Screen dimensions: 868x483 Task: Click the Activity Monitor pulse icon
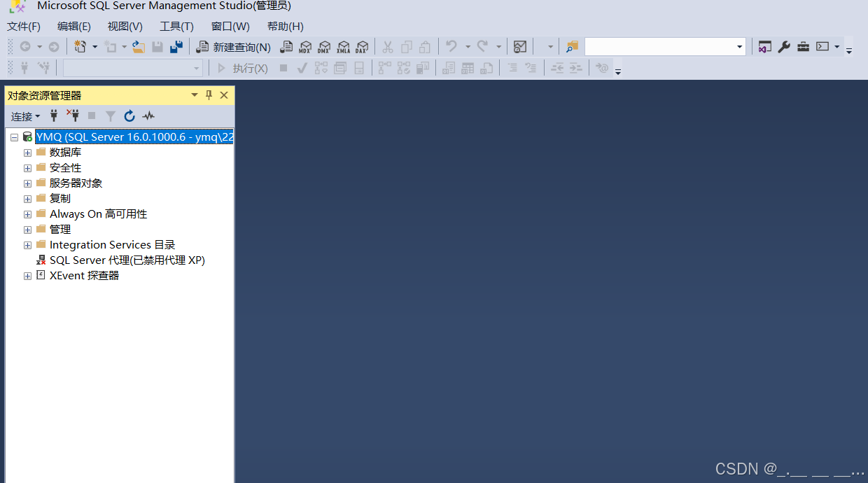pyautogui.click(x=148, y=116)
